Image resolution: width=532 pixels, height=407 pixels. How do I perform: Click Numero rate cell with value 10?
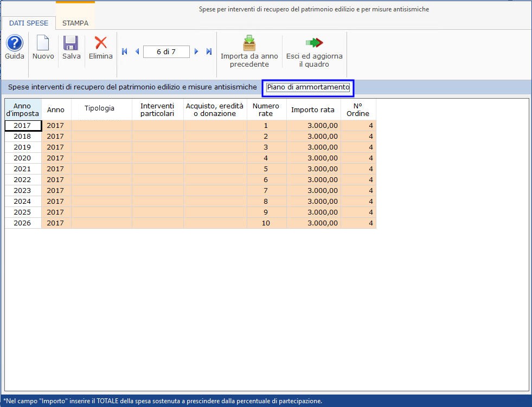point(267,223)
